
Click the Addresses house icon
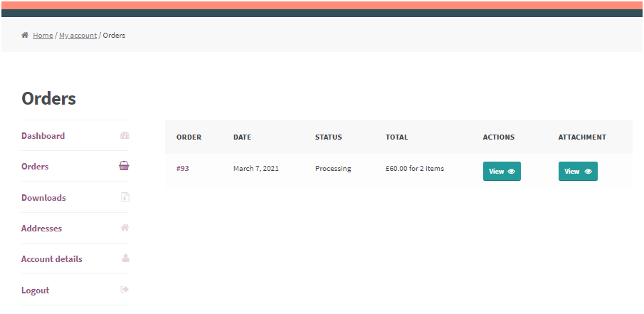coord(125,227)
